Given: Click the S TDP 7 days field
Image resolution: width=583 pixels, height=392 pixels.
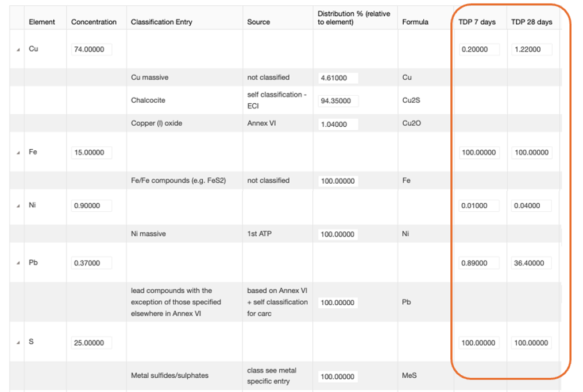Looking at the screenshot, I should point(478,343).
